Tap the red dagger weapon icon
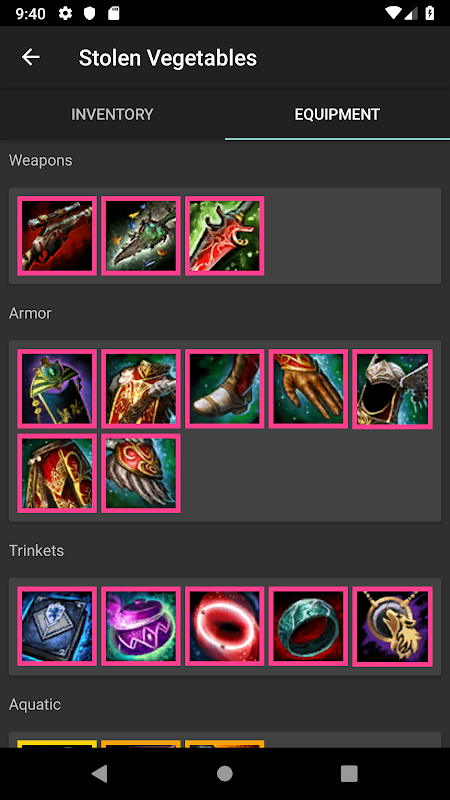 [224, 236]
